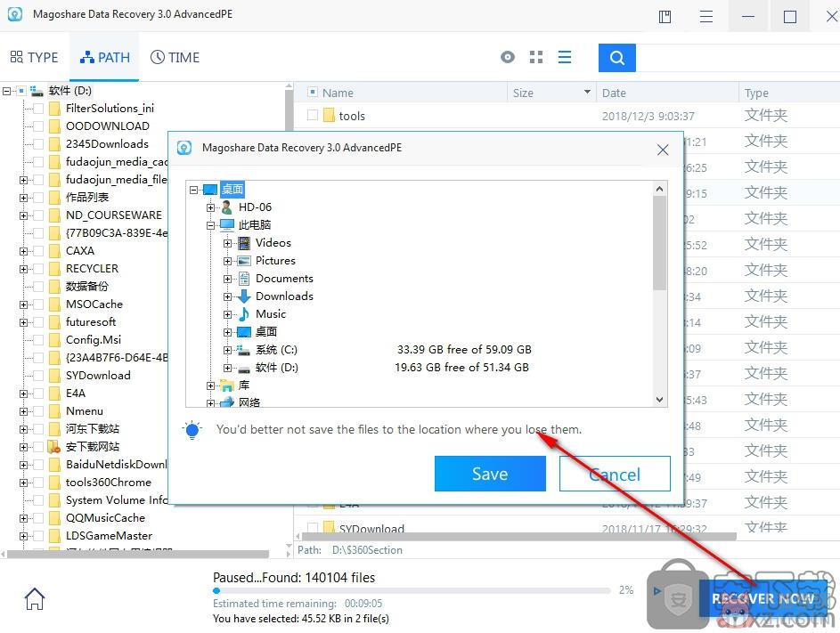Viewport: 840px width, 633px height.
Task: Check the FilterSolutions_ini folder checkbox
Action: (x=38, y=109)
